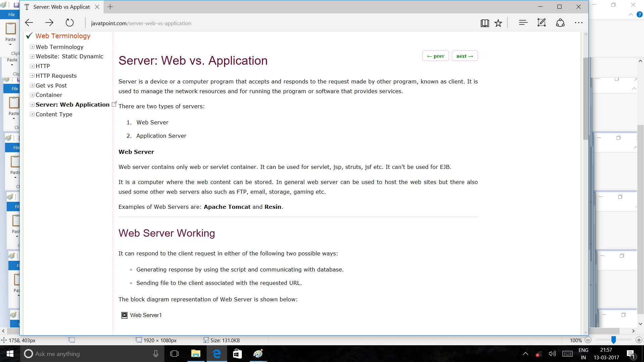Expand Content Type sidebar entry
The width and height of the screenshot is (644, 362).
coord(32,114)
